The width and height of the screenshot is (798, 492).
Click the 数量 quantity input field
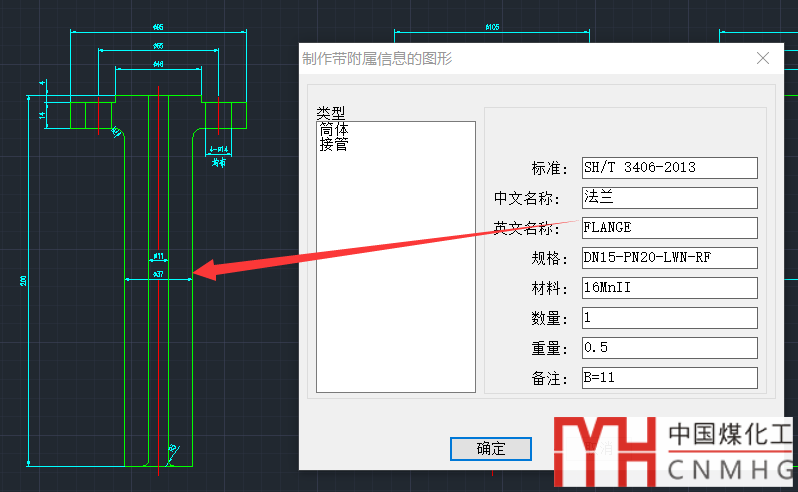coord(669,318)
